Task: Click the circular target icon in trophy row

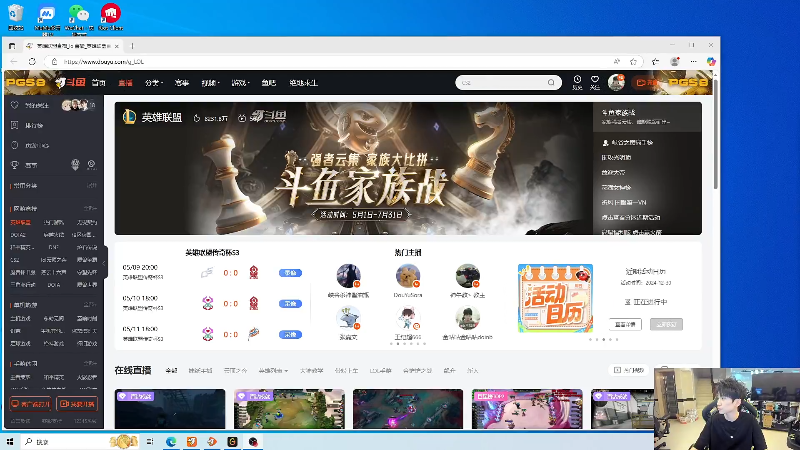Action: tap(91, 164)
